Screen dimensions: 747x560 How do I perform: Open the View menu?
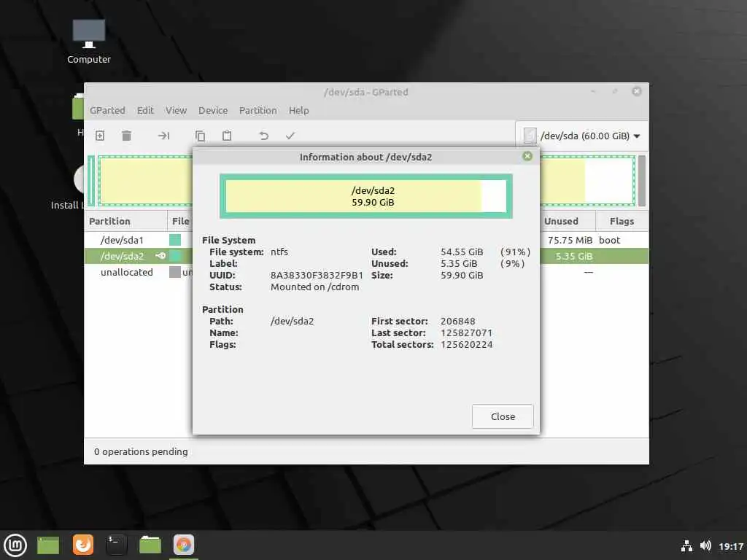(176, 111)
